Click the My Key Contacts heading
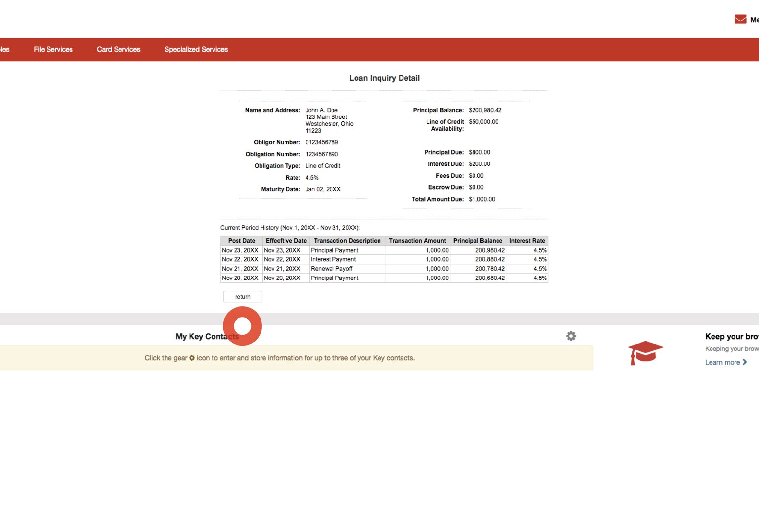759x532 pixels. 207,336
